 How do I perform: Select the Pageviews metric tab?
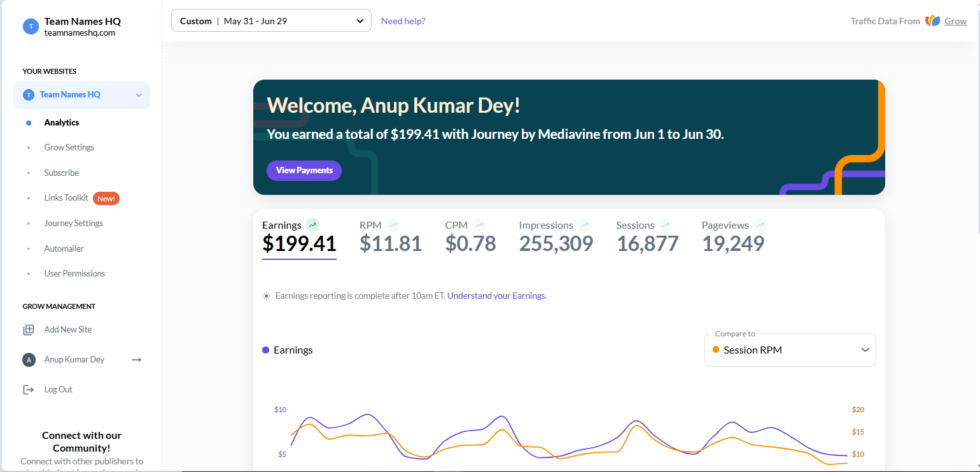(734, 237)
